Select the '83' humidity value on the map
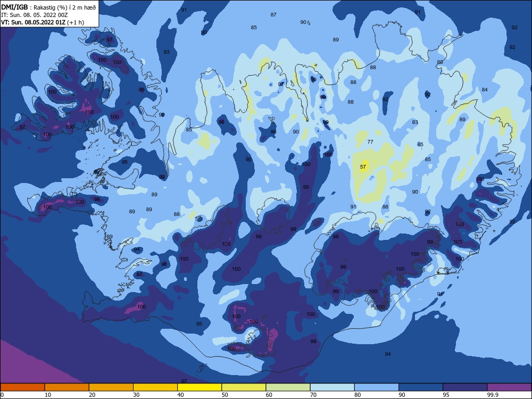 click(x=415, y=122)
